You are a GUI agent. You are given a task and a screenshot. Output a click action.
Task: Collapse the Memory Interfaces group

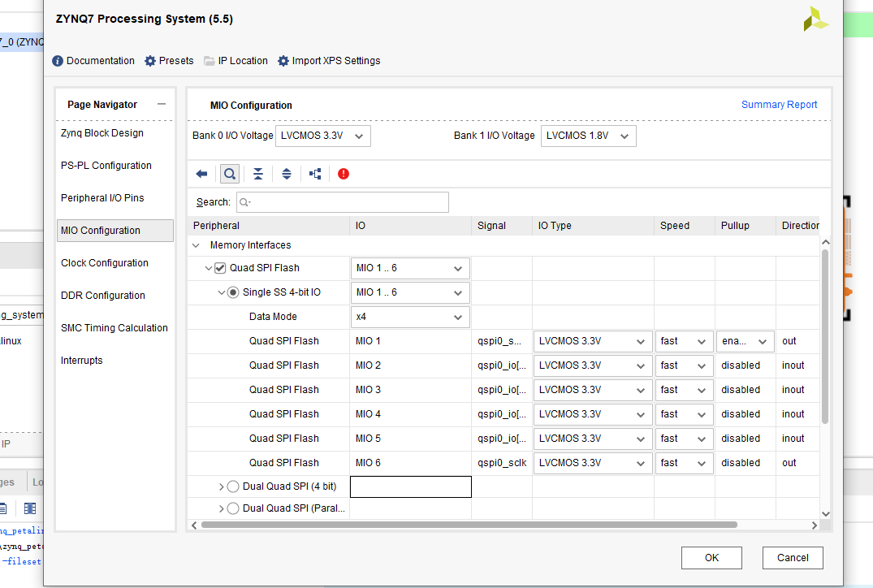(x=196, y=245)
